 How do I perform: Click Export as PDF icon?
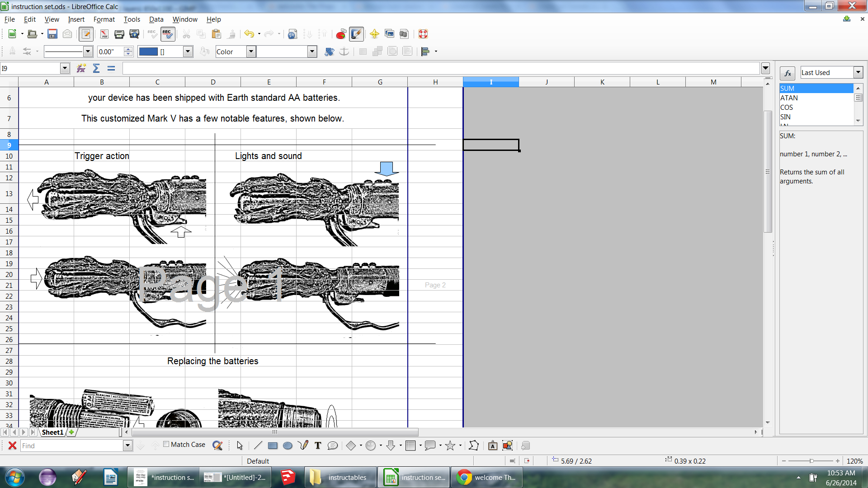pyautogui.click(x=104, y=34)
